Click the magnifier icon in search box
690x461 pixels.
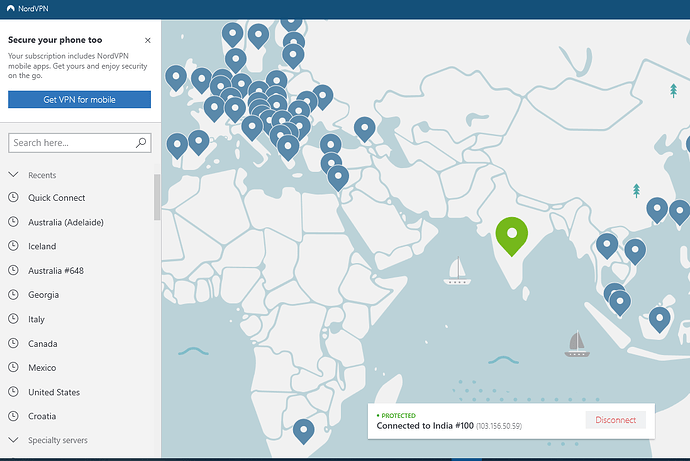point(141,143)
